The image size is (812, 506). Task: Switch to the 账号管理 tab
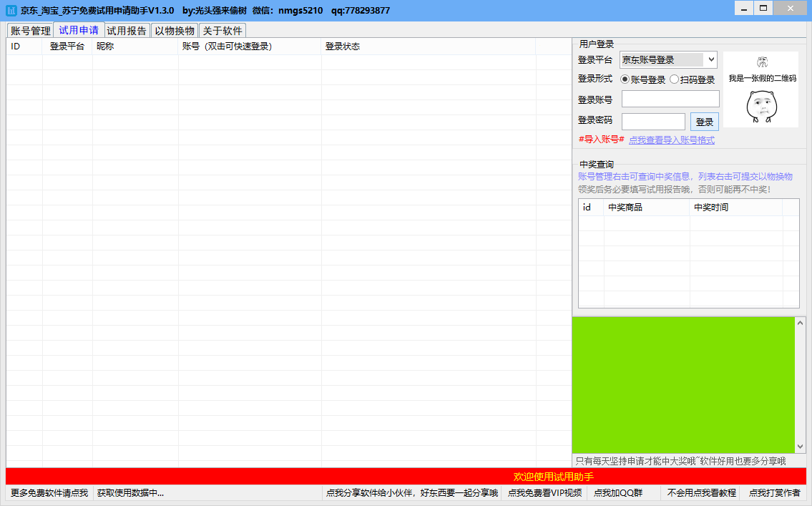click(31, 31)
